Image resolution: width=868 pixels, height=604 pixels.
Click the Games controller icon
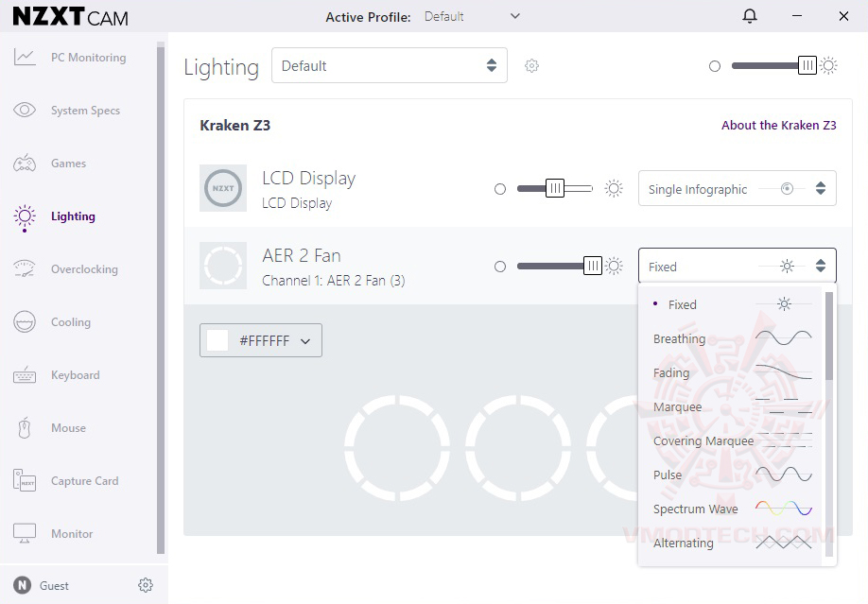pos(25,164)
